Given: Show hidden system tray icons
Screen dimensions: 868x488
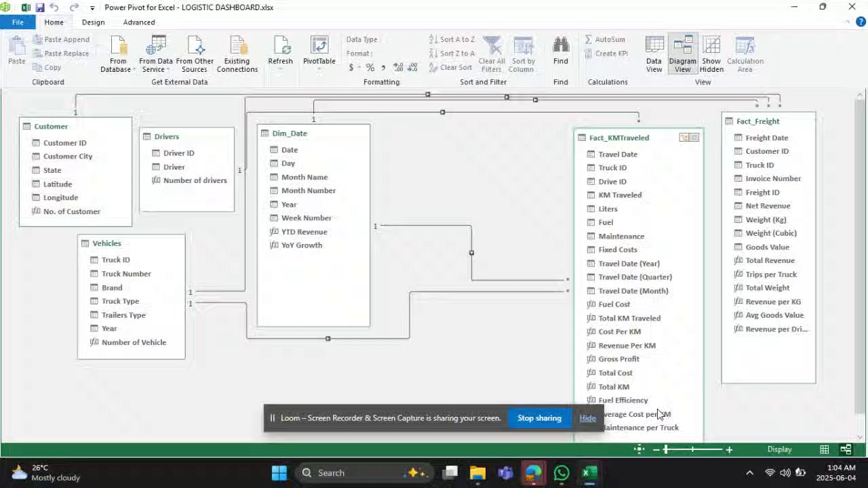Looking at the screenshot, I should pyautogui.click(x=749, y=473).
